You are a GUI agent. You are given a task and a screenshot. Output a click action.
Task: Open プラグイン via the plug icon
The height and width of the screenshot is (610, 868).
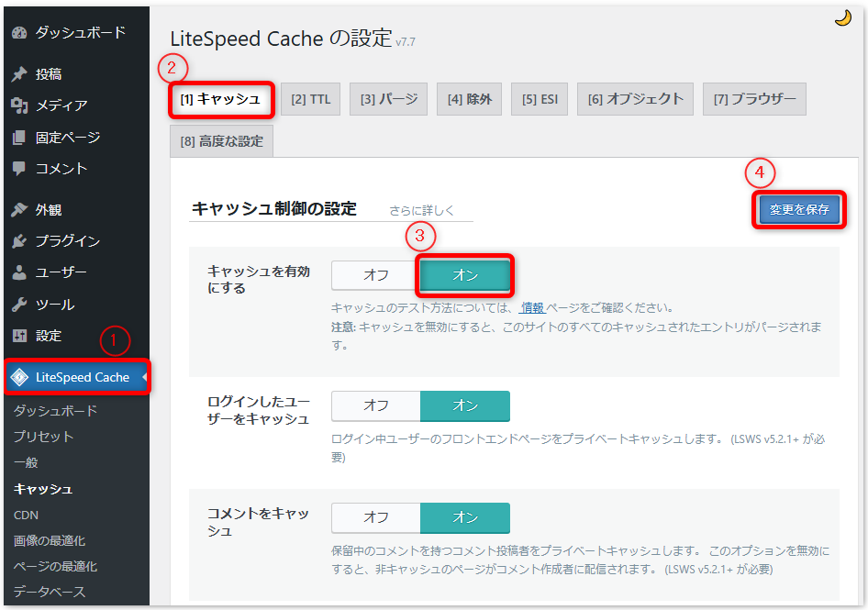tap(20, 240)
